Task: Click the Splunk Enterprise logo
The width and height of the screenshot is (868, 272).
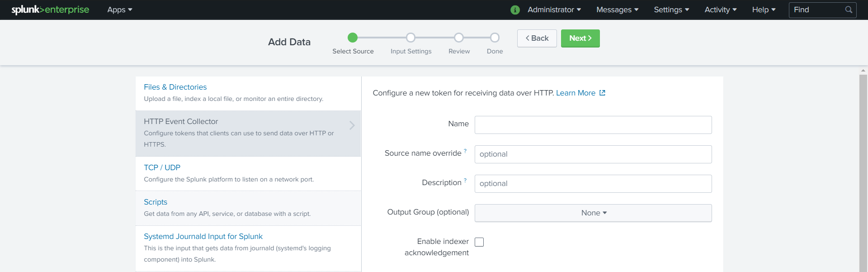Action: (50, 10)
